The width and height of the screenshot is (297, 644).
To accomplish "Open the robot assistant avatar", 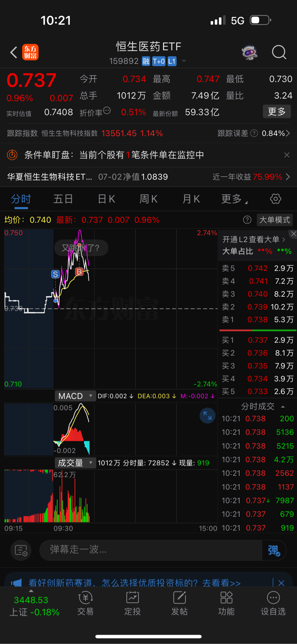I will (x=249, y=52).
